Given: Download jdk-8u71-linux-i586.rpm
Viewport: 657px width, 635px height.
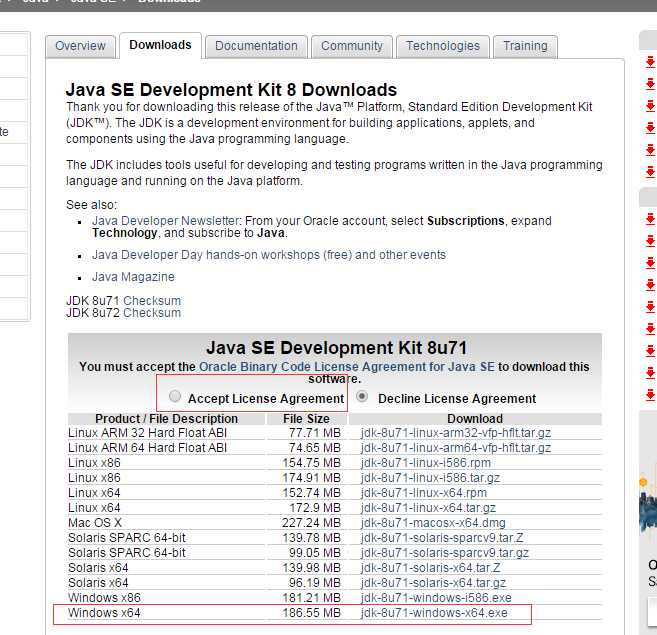Looking at the screenshot, I should [426, 463].
